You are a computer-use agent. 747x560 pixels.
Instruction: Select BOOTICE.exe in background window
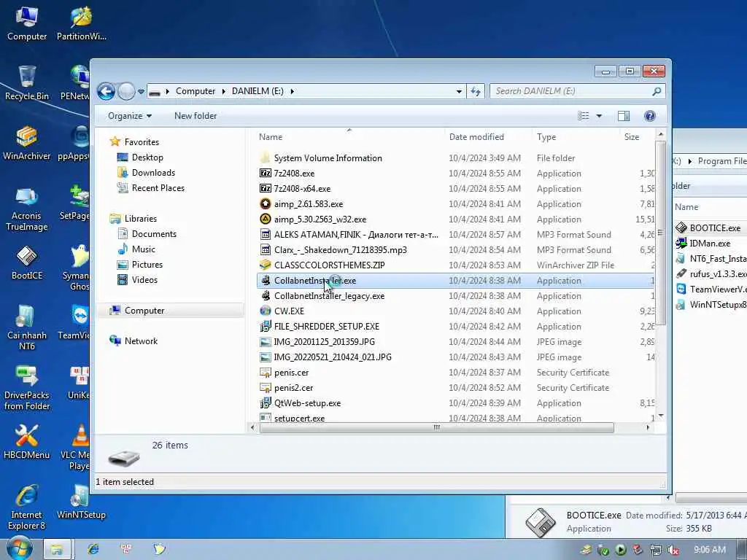point(708,228)
